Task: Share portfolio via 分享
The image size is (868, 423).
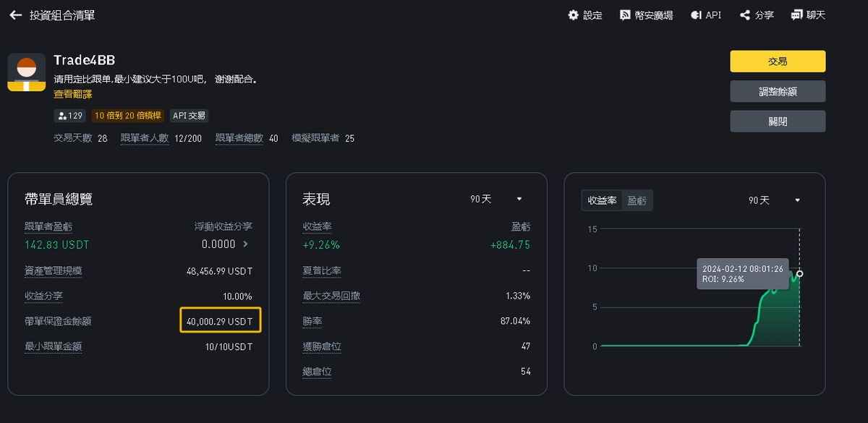Action: pos(757,15)
